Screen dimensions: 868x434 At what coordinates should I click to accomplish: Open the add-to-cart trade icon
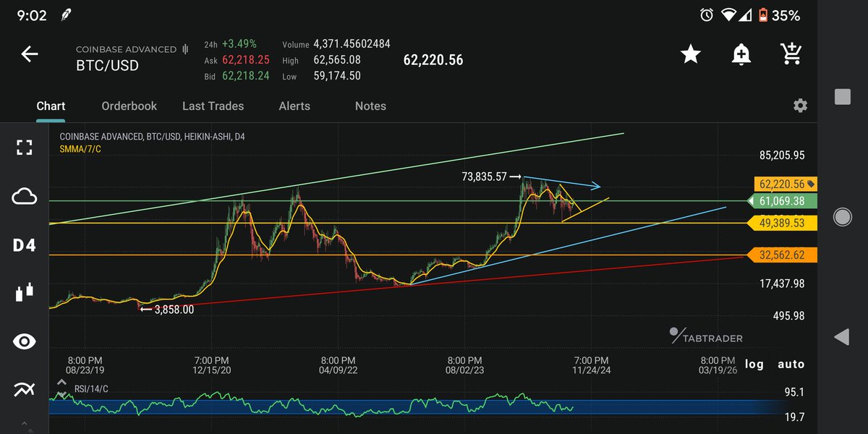click(x=791, y=54)
